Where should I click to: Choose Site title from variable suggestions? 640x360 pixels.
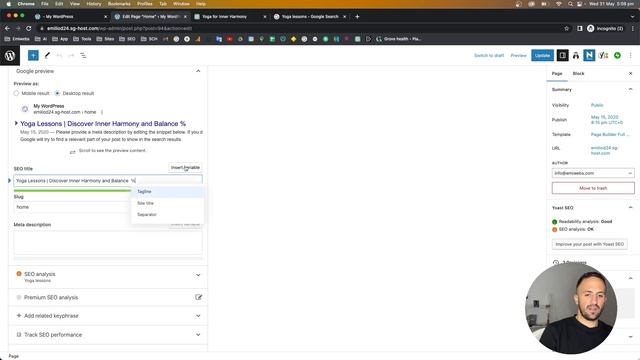tap(167, 203)
